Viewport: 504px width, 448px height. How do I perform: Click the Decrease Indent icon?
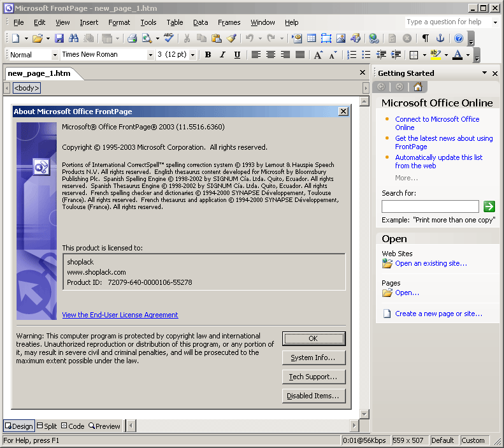[381, 55]
